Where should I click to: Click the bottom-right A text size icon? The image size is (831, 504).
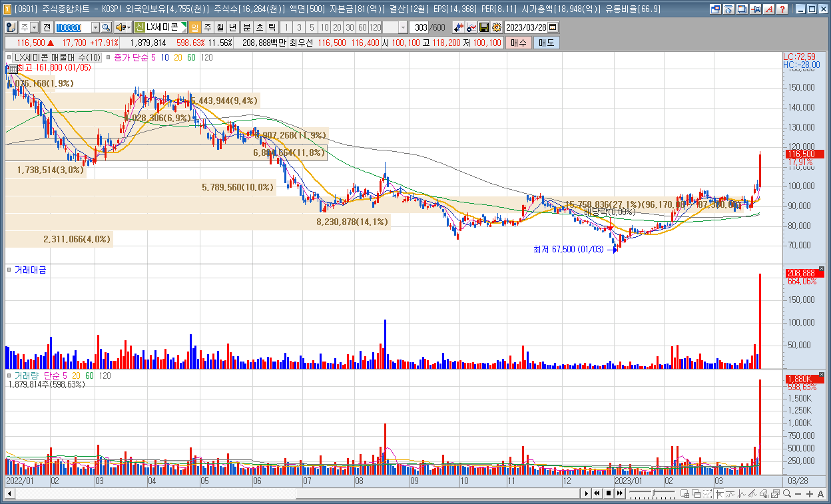click(x=820, y=493)
